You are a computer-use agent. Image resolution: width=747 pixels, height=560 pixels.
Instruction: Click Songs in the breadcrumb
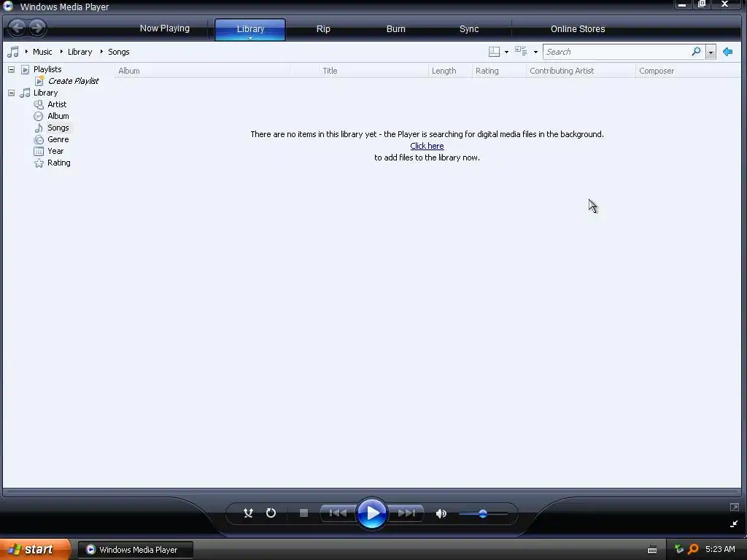[x=119, y=52]
